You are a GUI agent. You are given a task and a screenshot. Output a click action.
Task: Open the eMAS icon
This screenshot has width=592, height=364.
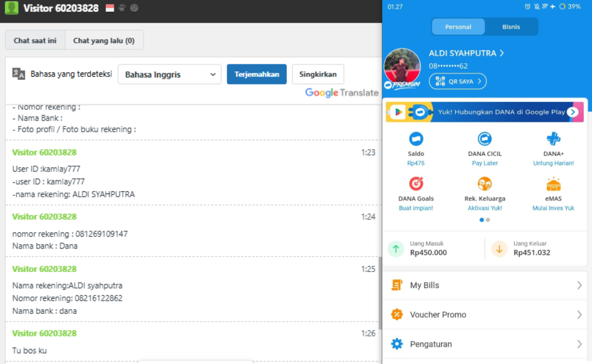[554, 184]
